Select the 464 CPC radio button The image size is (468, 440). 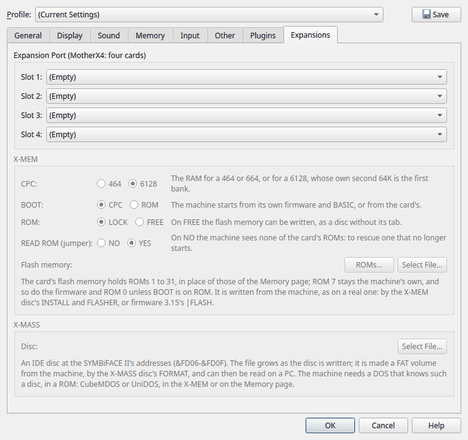pos(109,184)
